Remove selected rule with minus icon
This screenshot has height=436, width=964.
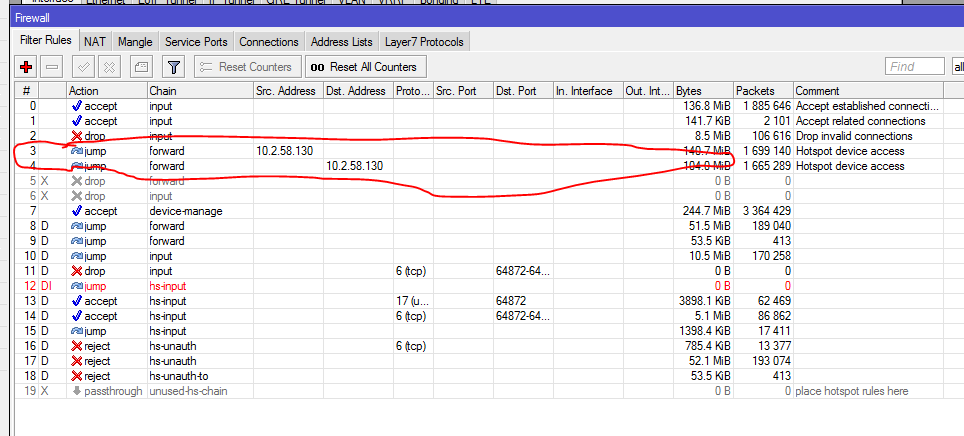[x=52, y=67]
